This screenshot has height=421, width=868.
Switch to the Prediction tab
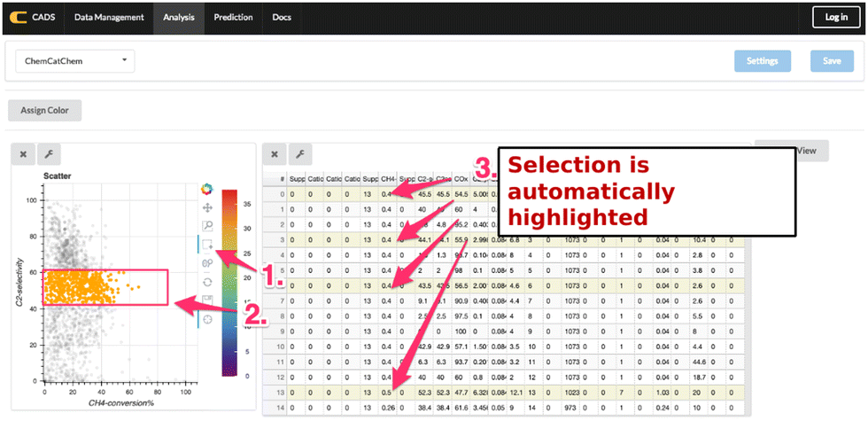coord(234,17)
